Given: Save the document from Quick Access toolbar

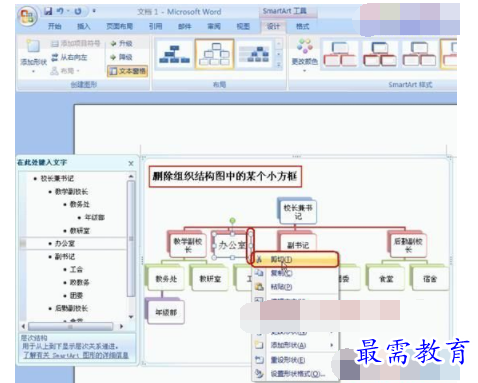Looking at the screenshot, I should coord(48,11).
